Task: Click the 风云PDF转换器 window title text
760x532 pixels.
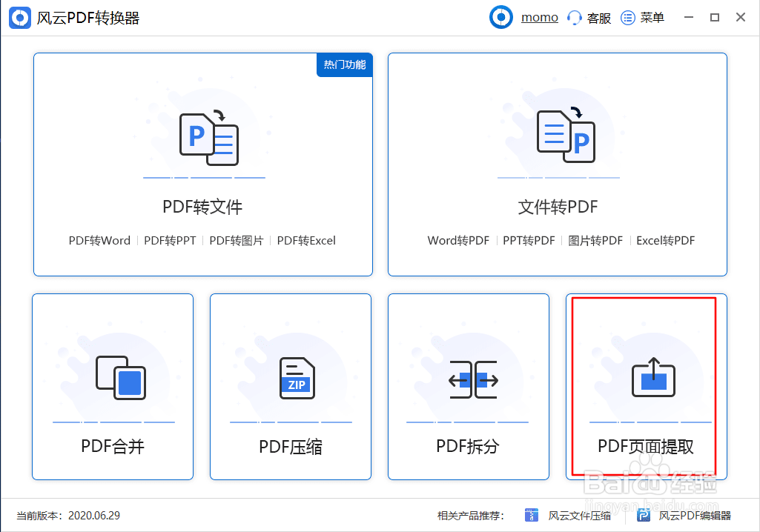Action: (88, 18)
